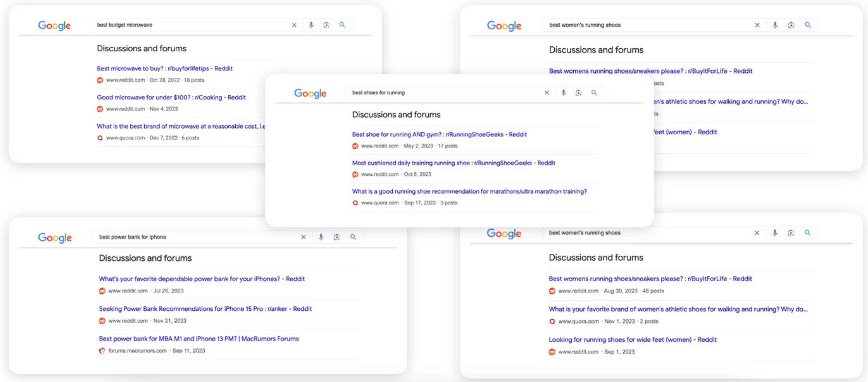The image size is (868, 382).
Task: Open Google Lens in budget microwave card
Action: pyautogui.click(x=326, y=25)
